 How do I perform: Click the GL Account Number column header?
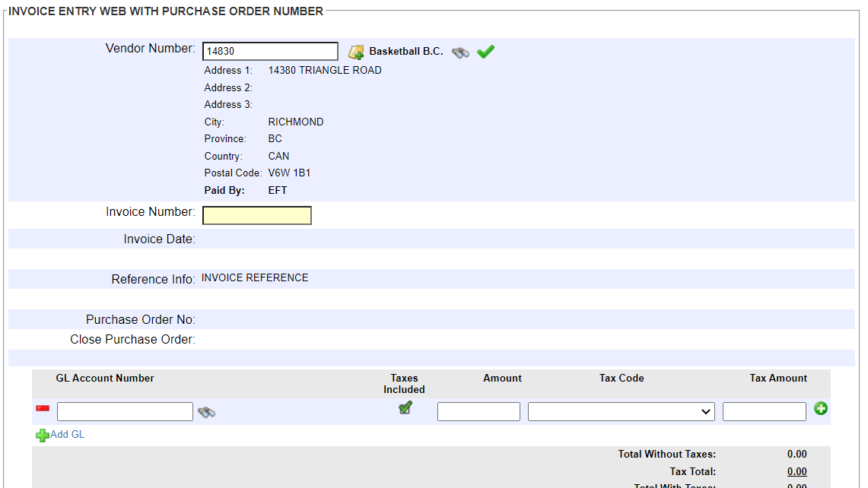pyautogui.click(x=105, y=379)
